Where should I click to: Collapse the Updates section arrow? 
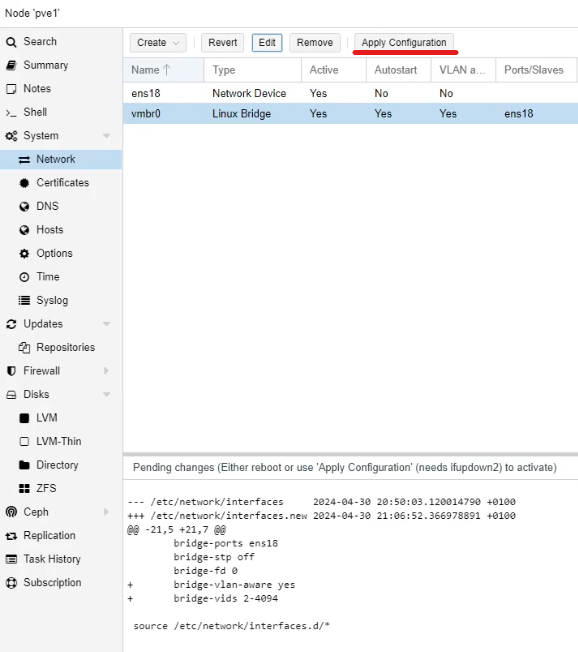[x=106, y=324]
